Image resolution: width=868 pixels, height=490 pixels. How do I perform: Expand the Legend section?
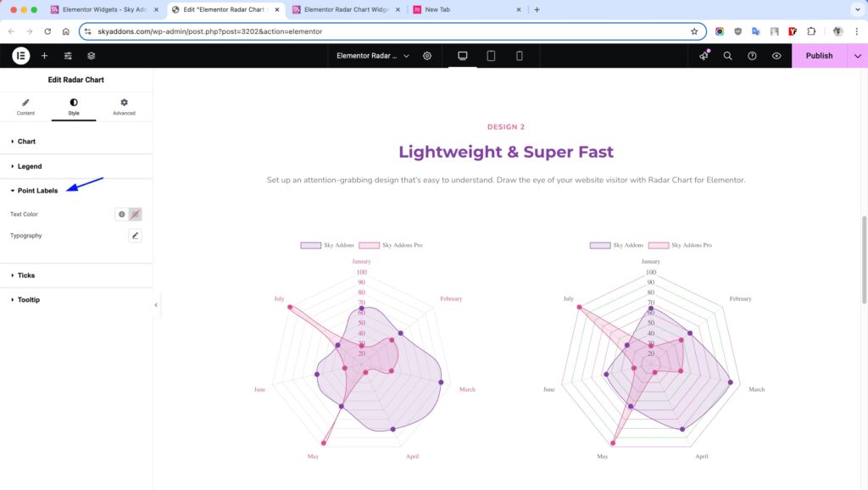point(76,166)
